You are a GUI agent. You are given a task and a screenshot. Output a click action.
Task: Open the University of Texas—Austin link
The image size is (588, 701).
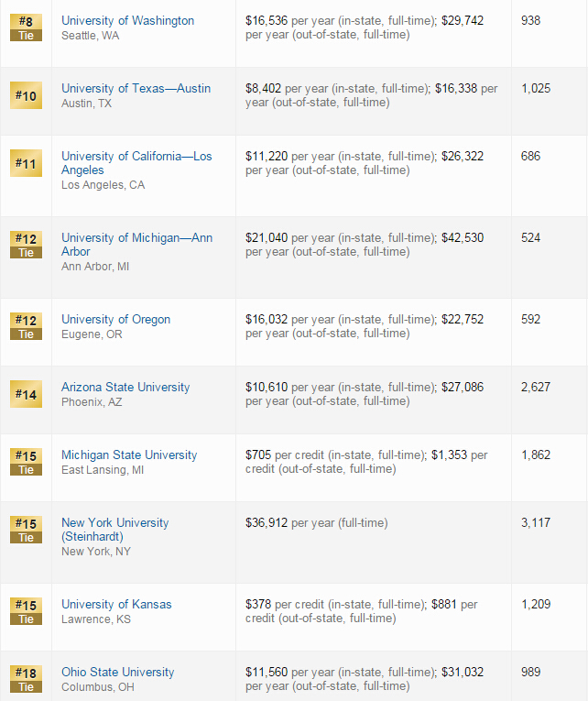click(x=136, y=88)
